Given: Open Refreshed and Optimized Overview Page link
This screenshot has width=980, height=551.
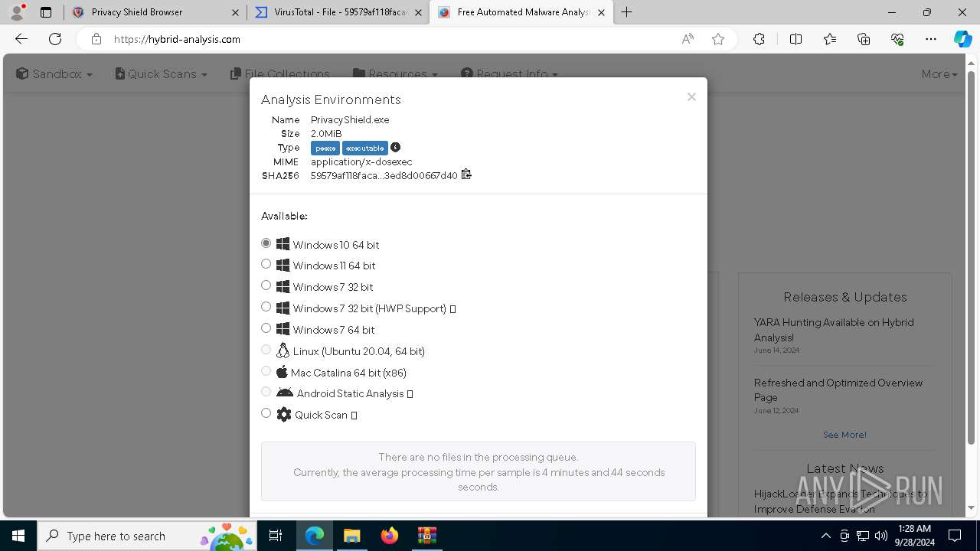Looking at the screenshot, I should 838,390.
